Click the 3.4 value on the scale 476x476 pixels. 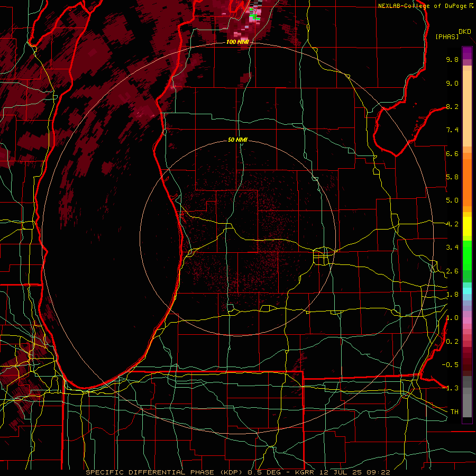pos(452,248)
